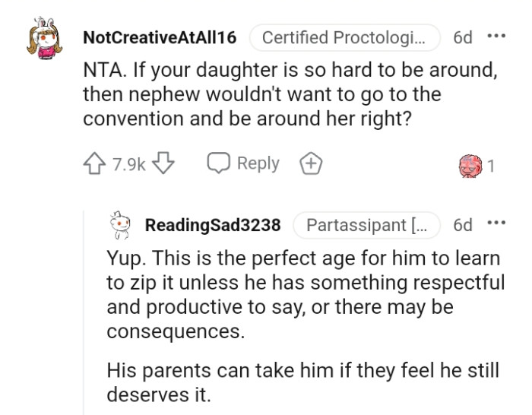Open ReadingSad3238's avatar profile picture
This screenshot has width=532, height=415.
pos(119,226)
